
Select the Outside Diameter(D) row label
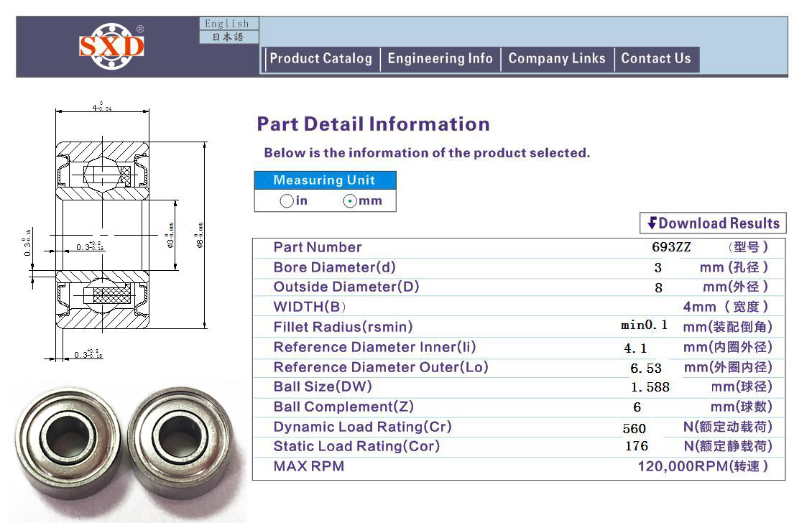point(346,287)
